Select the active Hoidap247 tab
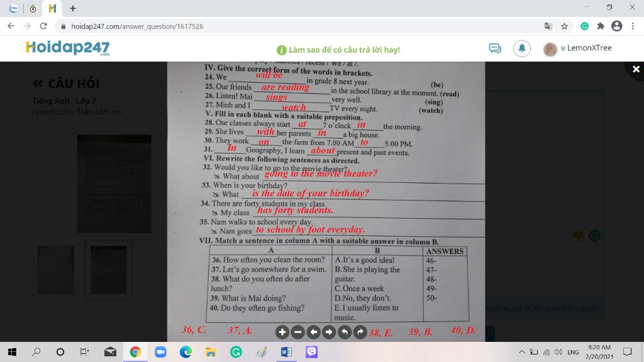The width and height of the screenshot is (644, 362). pos(52,8)
